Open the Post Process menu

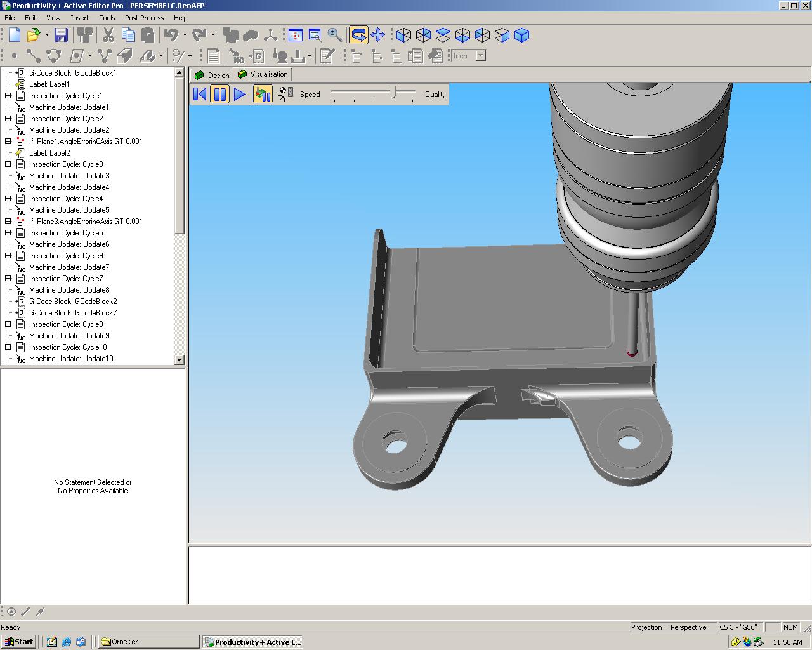[x=144, y=18]
